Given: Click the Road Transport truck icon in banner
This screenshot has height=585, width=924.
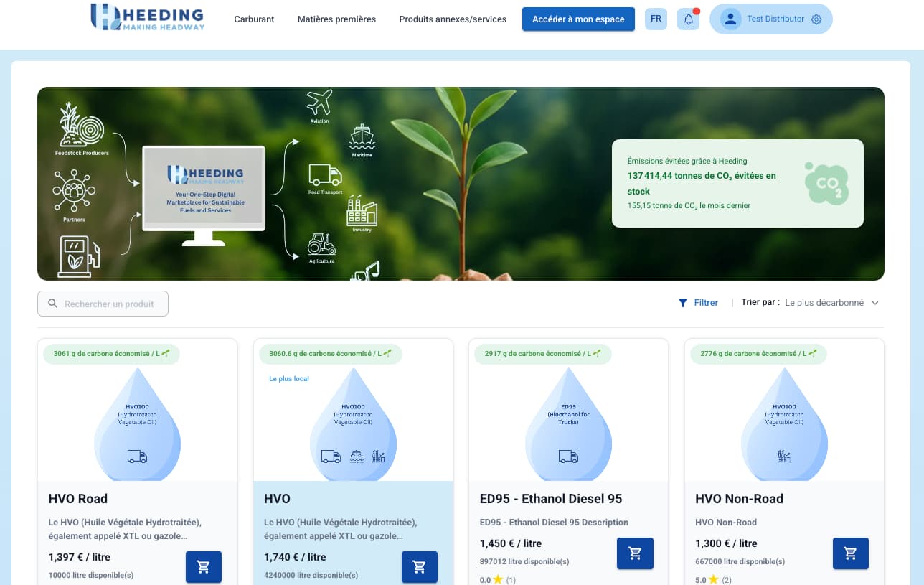Looking at the screenshot, I should coord(325,174).
